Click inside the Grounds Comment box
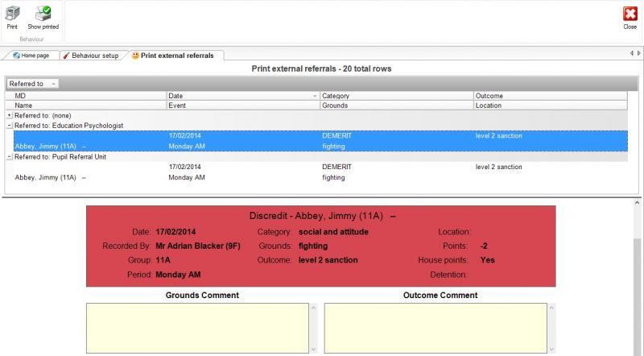 [197, 328]
